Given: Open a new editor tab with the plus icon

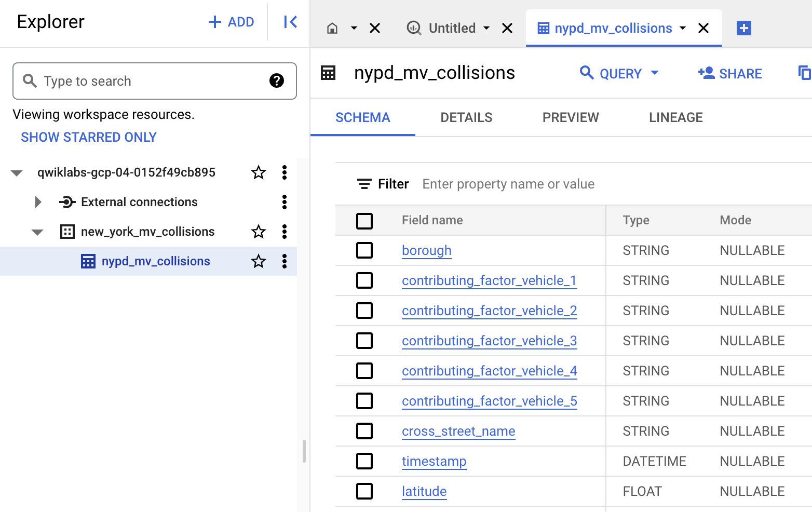Looking at the screenshot, I should click(x=743, y=28).
